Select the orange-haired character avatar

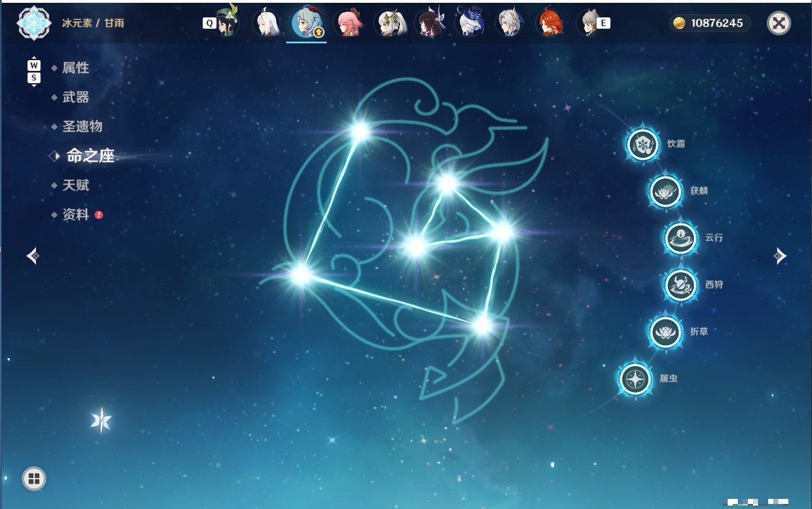(x=550, y=22)
